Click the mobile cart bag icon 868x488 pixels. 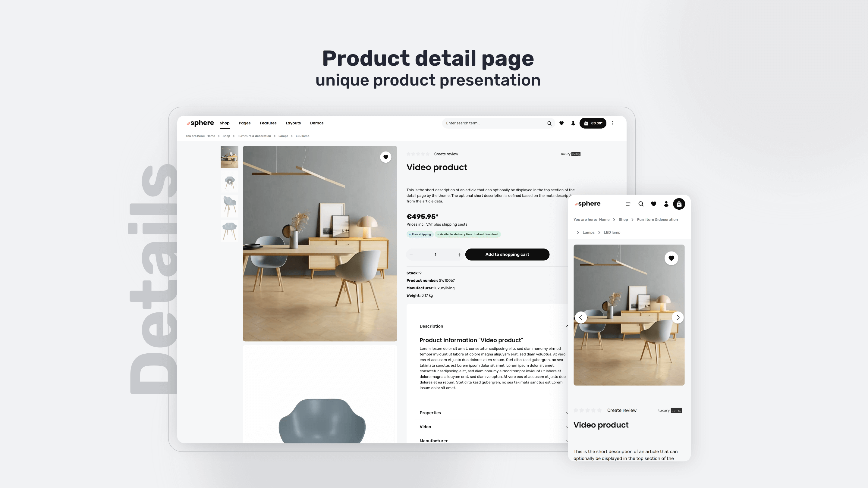679,204
